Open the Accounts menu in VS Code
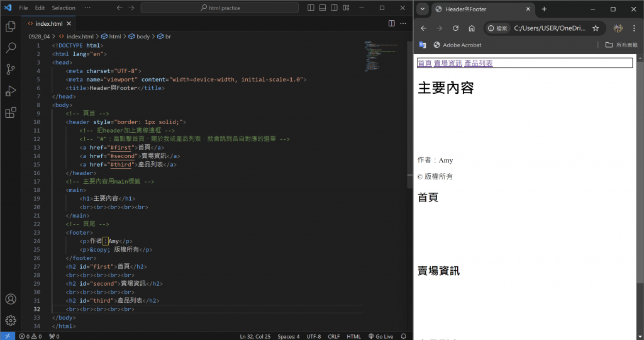Image resolution: width=644 pixels, height=340 pixels. click(11, 299)
